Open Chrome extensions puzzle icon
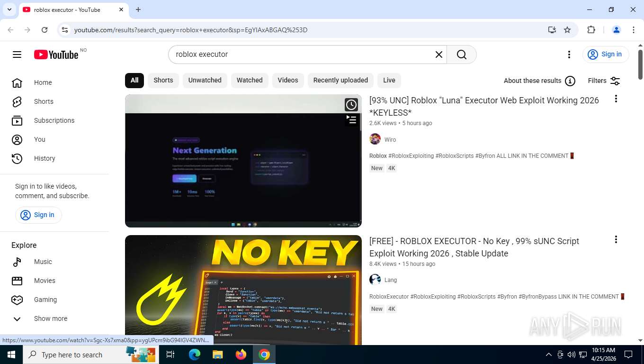 tap(591, 30)
